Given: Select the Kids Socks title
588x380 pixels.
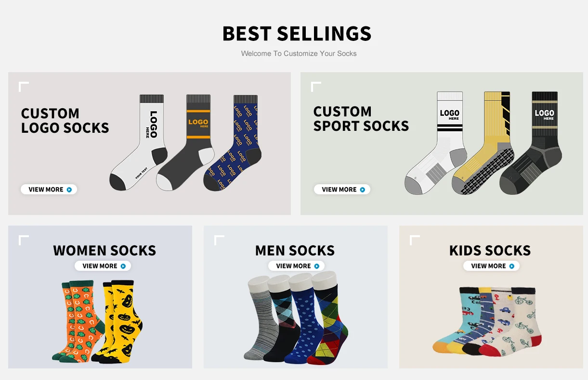Looking at the screenshot, I should [490, 251].
